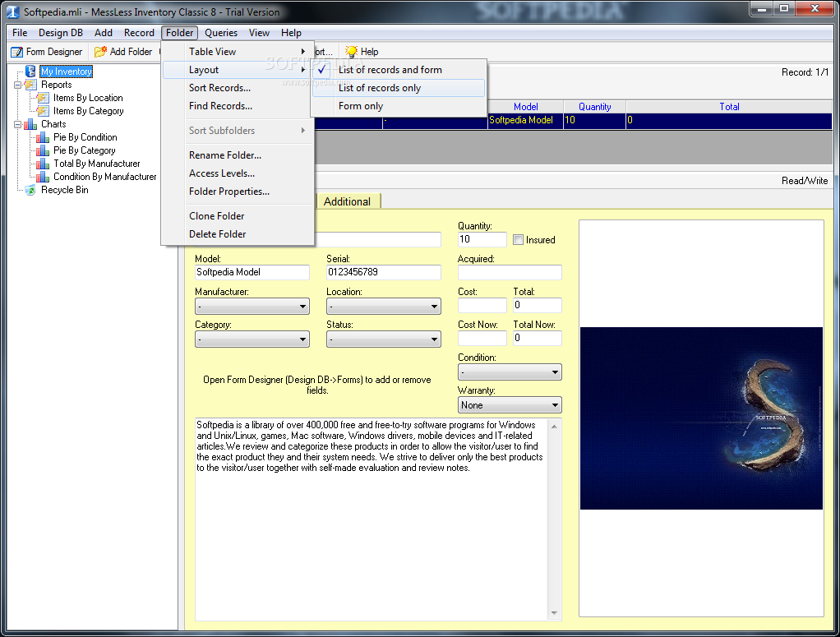Screen dimensions: 840x637
Task: Click the Items By Category report icon
Action: click(43, 111)
